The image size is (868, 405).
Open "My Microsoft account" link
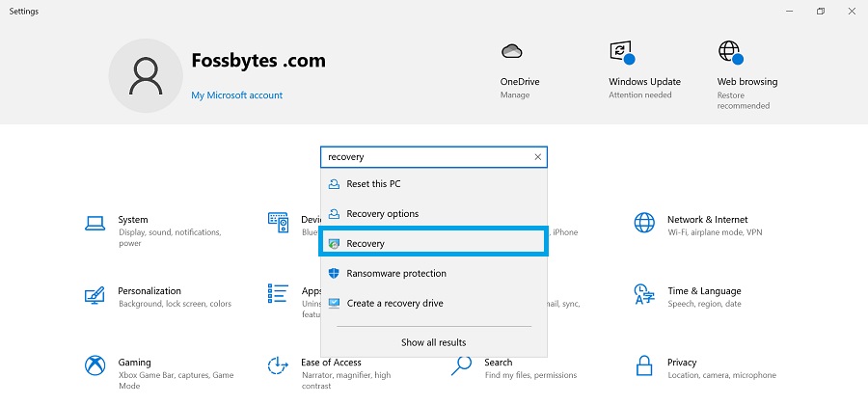pyautogui.click(x=236, y=95)
